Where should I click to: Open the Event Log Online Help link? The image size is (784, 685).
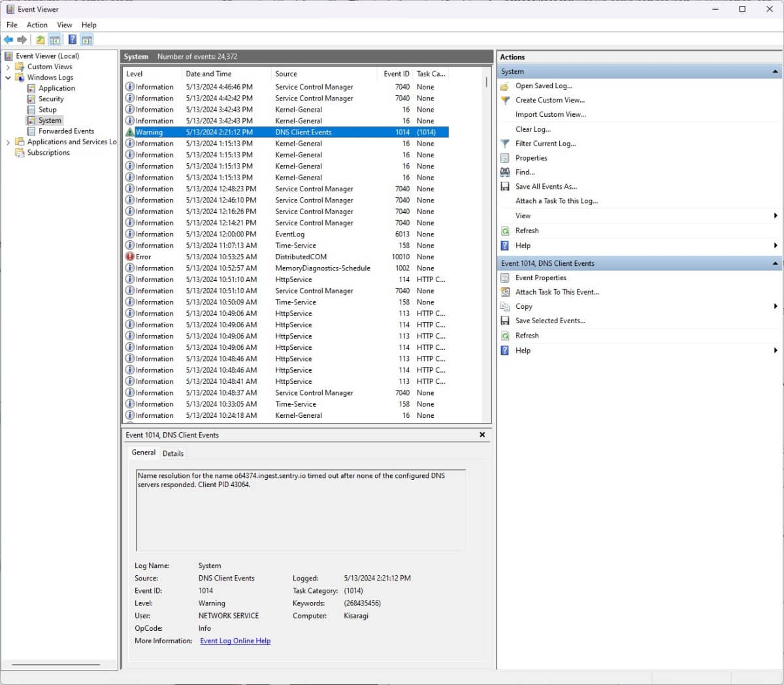click(x=235, y=641)
